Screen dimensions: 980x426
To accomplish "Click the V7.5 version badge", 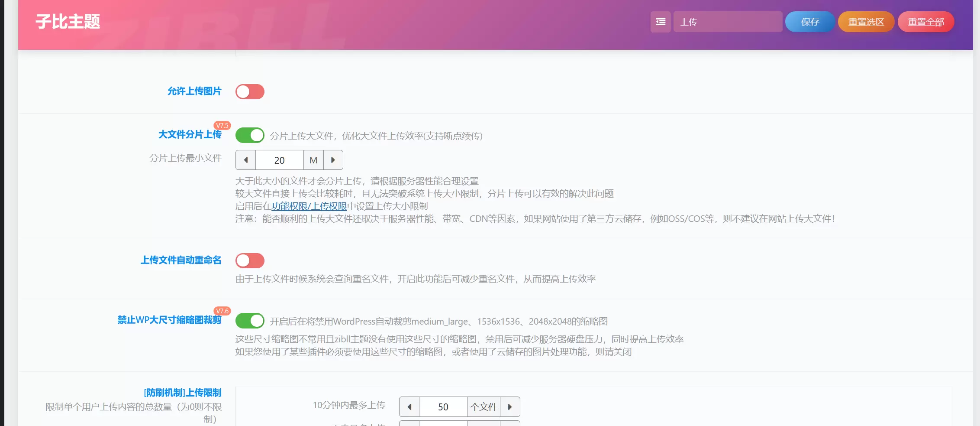I will click(222, 125).
